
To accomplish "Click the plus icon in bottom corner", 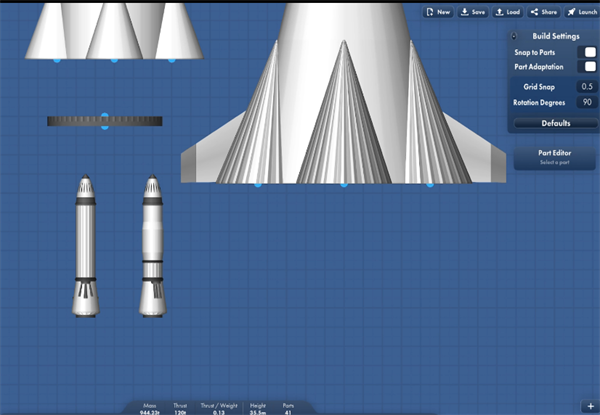I will (x=589, y=405).
